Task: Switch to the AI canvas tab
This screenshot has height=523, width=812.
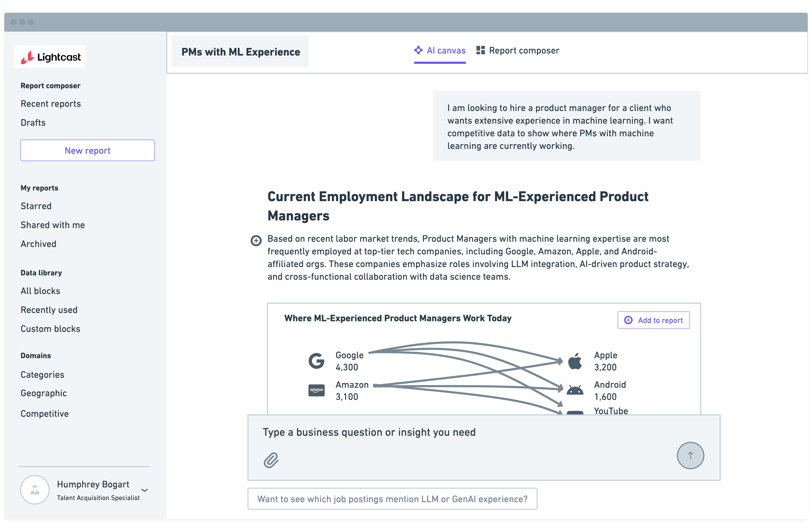Action: point(440,51)
